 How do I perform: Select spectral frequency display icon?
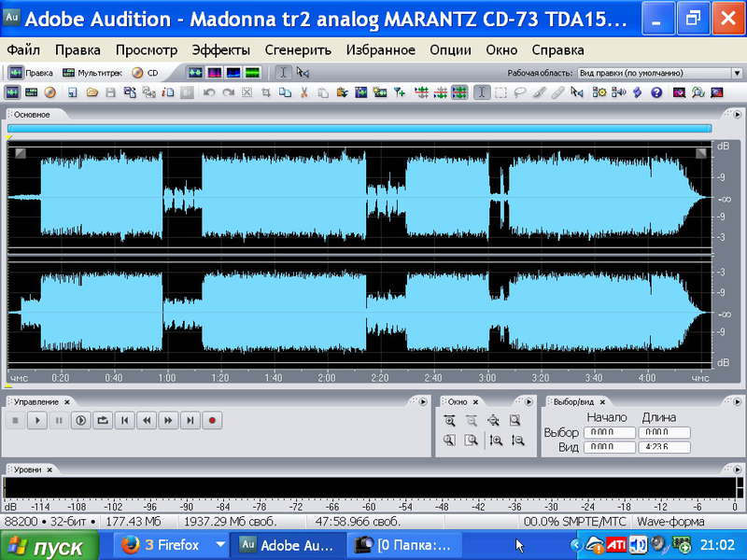(215, 73)
